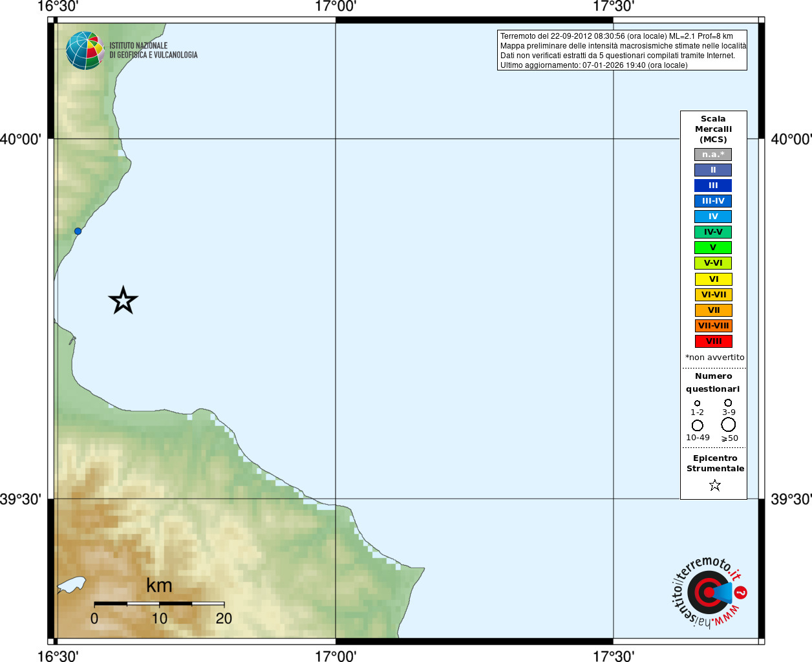The height and width of the screenshot is (662, 812).
Task: Select the IV-V green legend swatch
Action: tap(713, 232)
